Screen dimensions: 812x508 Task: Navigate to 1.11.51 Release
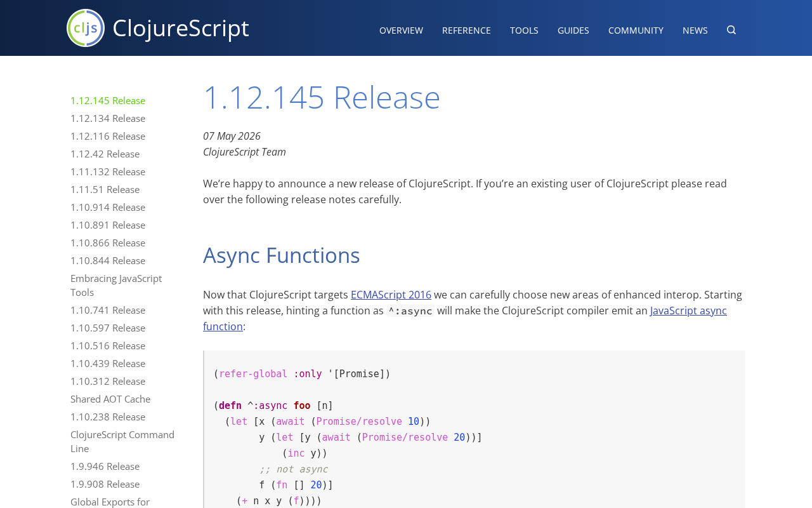coord(105,189)
